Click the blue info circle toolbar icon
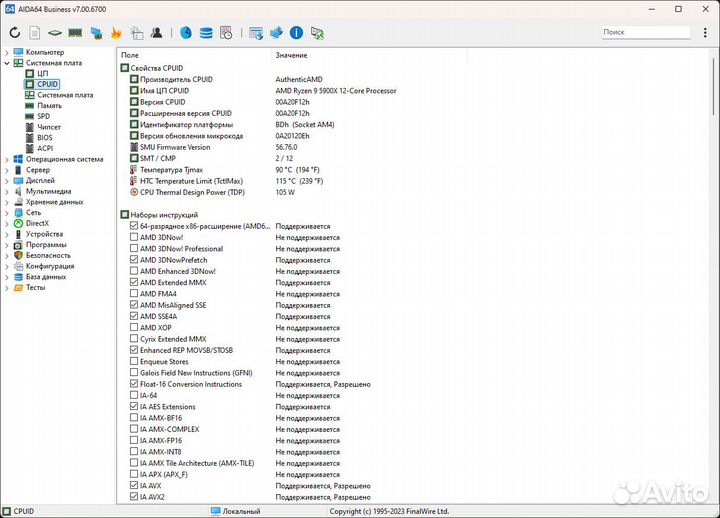720x518 pixels. coord(297,33)
